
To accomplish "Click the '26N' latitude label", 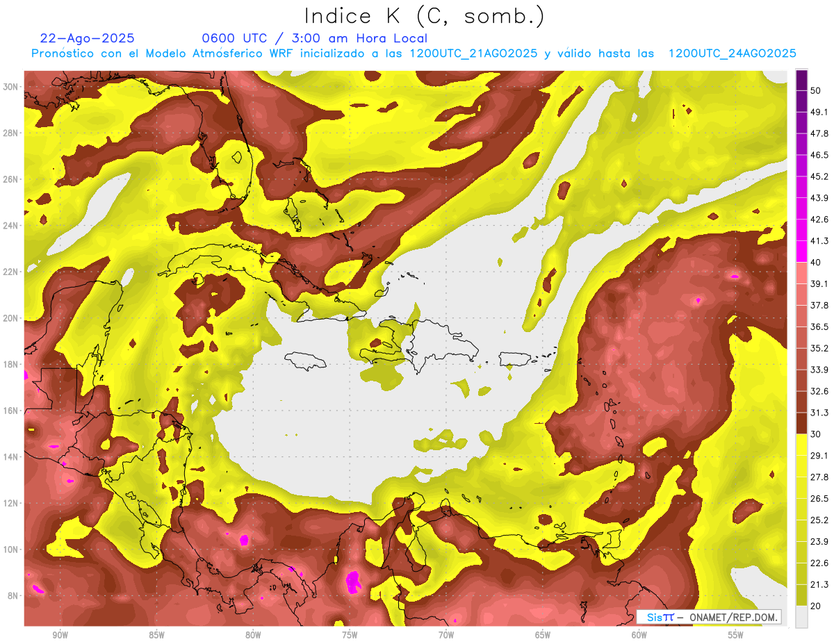I will coord(12,179).
